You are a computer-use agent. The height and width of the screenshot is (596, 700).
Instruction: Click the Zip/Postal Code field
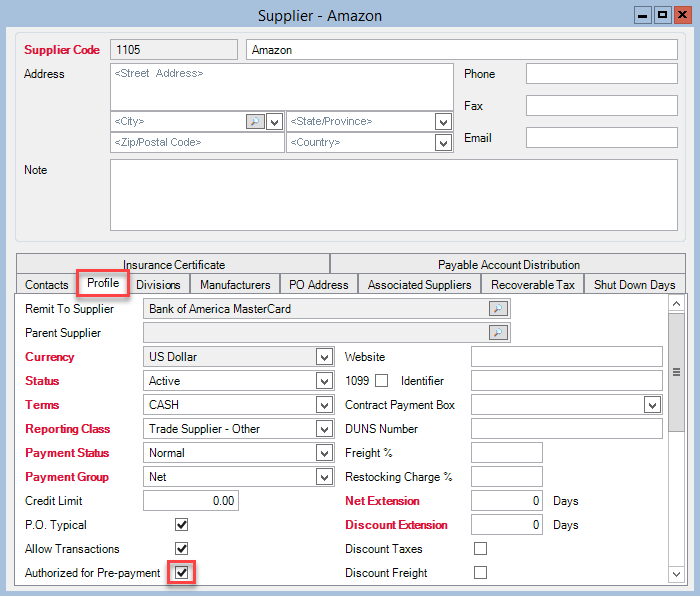coord(197,142)
